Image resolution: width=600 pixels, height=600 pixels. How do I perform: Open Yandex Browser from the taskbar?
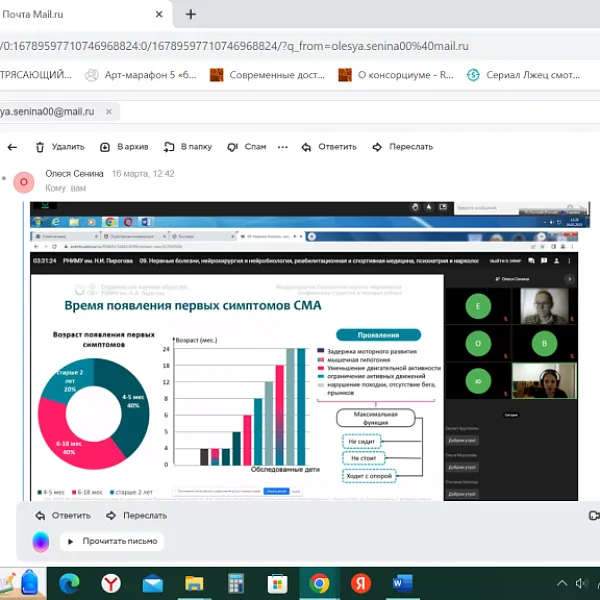(x=111, y=583)
